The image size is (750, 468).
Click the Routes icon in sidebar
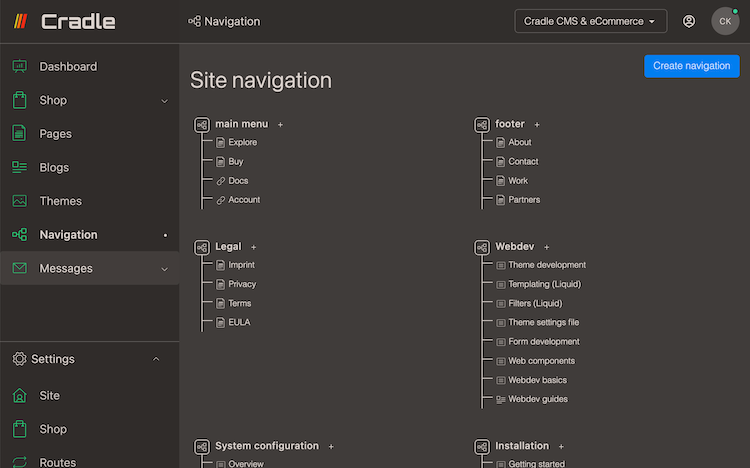click(20, 462)
